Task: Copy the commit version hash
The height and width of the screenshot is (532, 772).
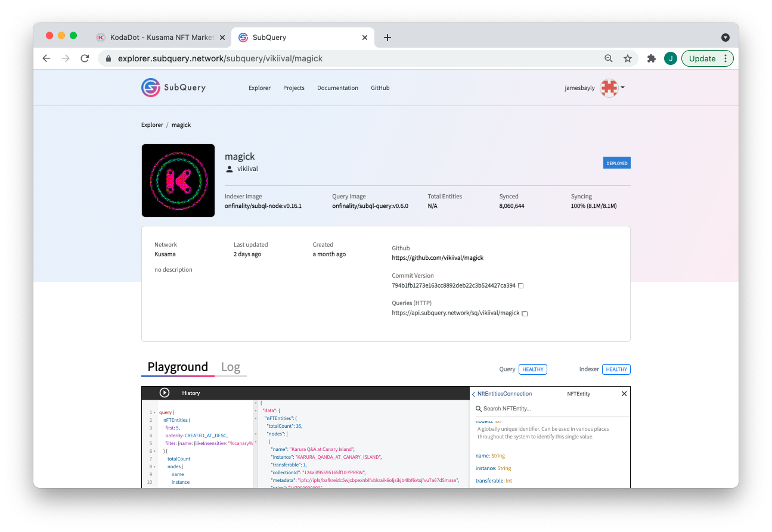Action: point(521,286)
